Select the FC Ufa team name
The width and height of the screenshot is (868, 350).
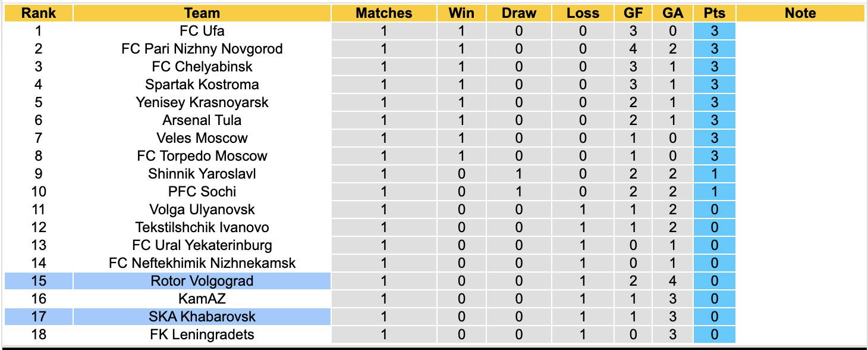pos(202,31)
